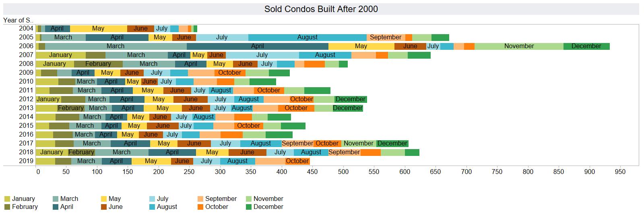Click the March legend label
The image size is (644, 221).
[x=69, y=199]
